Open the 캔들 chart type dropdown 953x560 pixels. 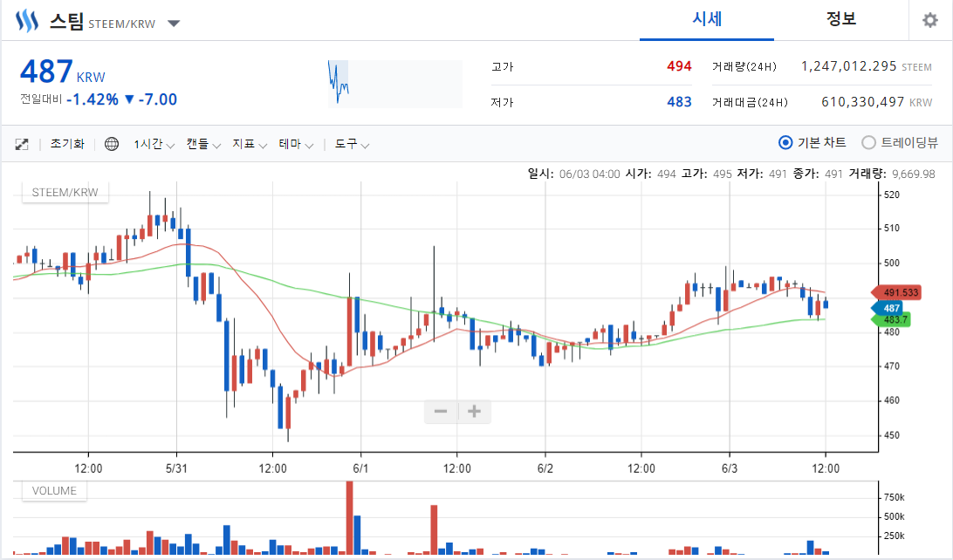203,144
